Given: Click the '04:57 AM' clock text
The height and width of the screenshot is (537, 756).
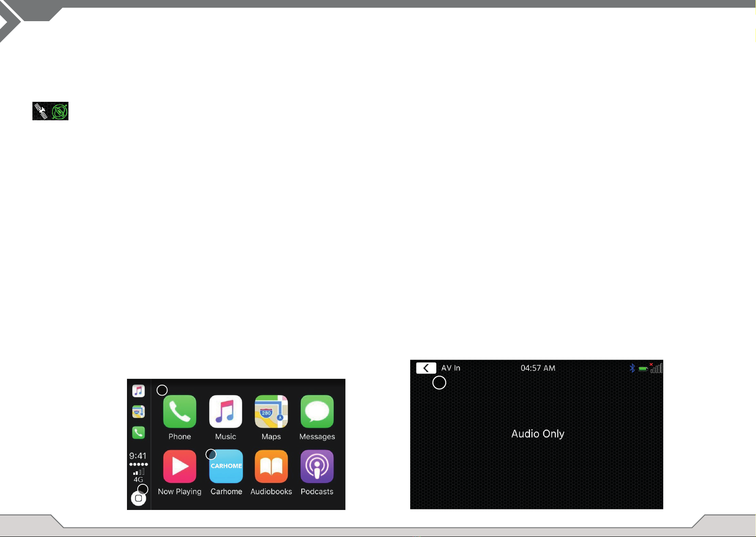Looking at the screenshot, I should (x=538, y=368).
